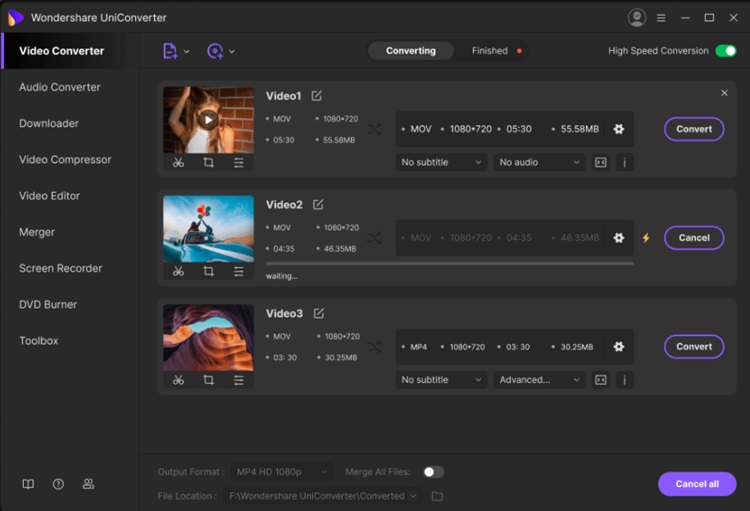
Task: Click the trim scissors icon under Video1
Action: 178,163
